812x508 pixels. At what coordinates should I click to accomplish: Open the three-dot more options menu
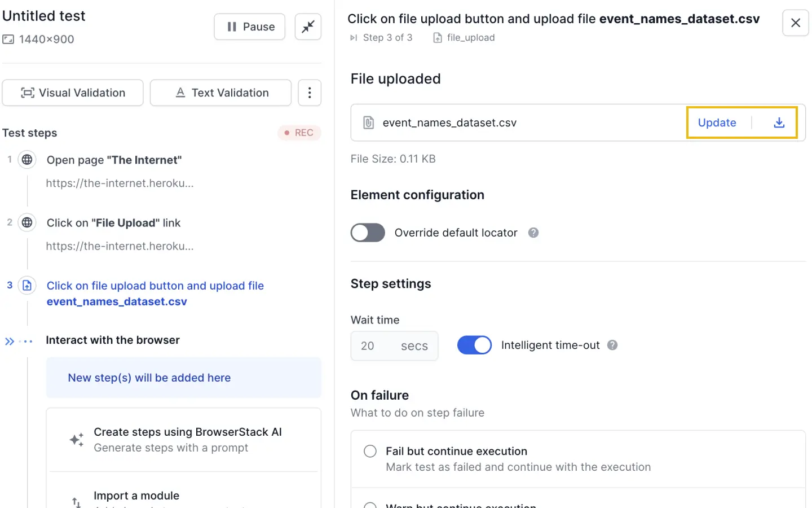[309, 93]
